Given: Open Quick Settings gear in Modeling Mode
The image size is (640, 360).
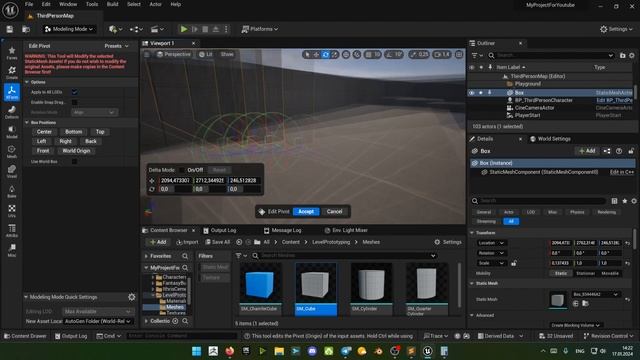Looking at the screenshot, I should click(131, 297).
